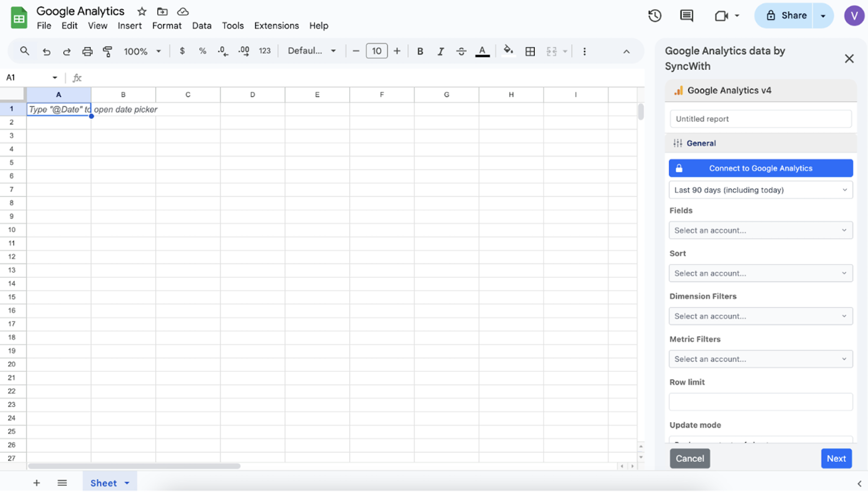Viewport: 868px width, 492px height.
Task: Click the Untitled report name field
Action: click(760, 119)
